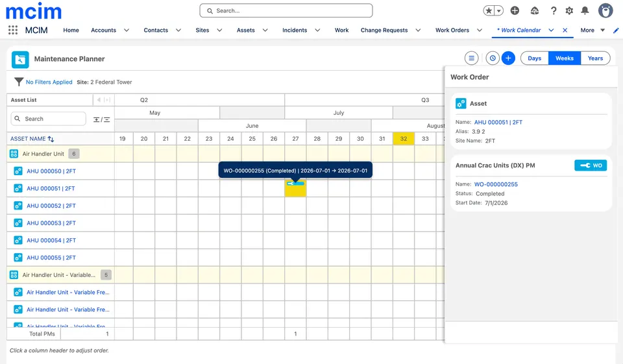Viewport: 623px width, 364px height.
Task: Click the favorites star icon
Action: coord(489,11)
